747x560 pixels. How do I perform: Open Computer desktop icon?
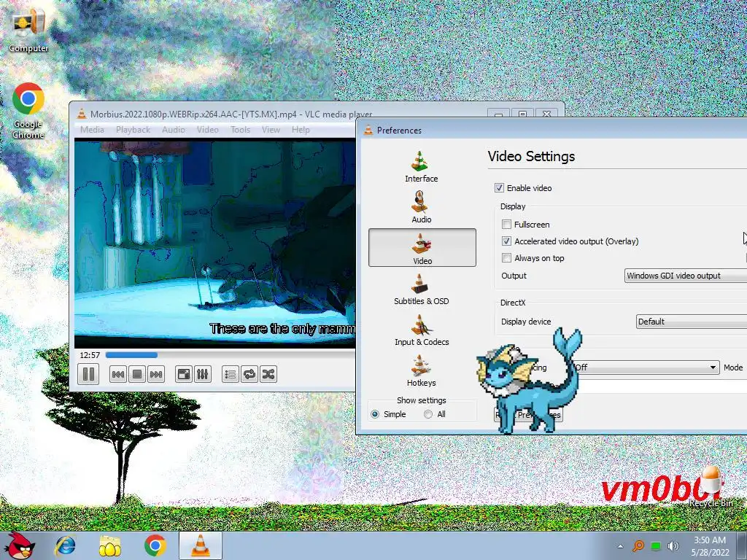(28, 31)
